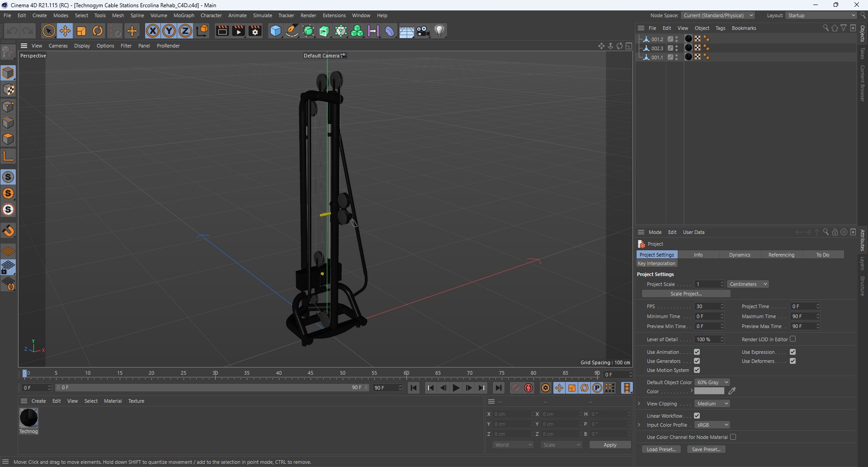Disable the Use Animation checkbox

(x=697, y=352)
